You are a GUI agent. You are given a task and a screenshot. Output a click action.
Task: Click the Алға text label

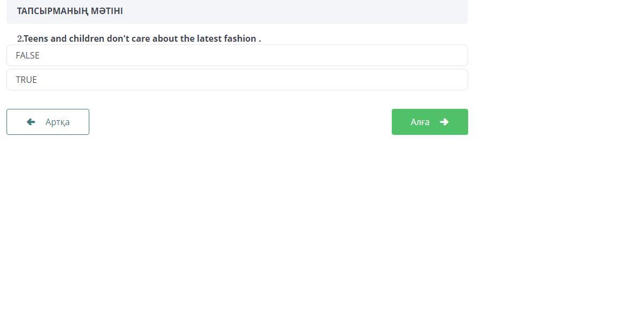tap(420, 122)
